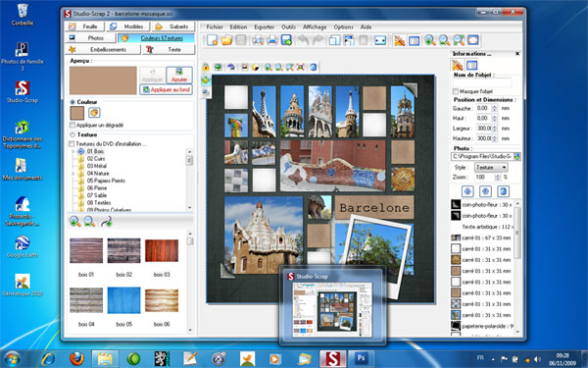Click the tan Aperçu preview area
588x368 pixels.
[103, 80]
